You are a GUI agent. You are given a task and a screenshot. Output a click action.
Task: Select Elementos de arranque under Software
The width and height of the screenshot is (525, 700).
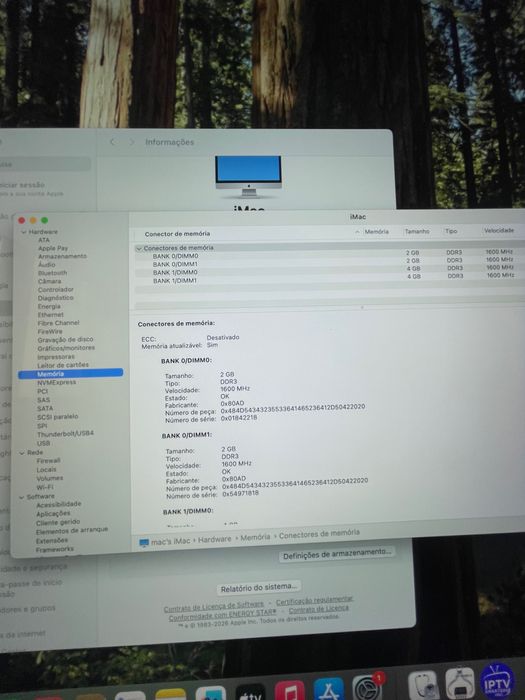point(72,530)
